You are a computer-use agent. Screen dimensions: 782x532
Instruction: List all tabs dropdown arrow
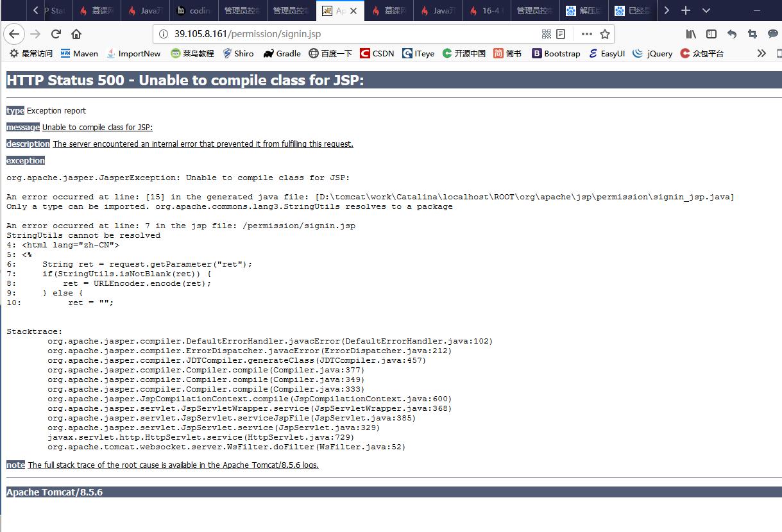706,10
